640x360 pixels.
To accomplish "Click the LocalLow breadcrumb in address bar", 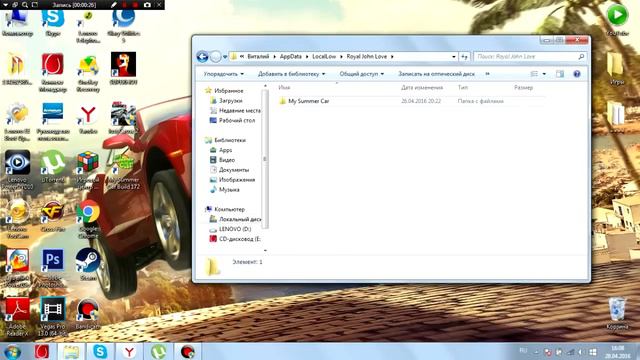I will (x=324, y=56).
